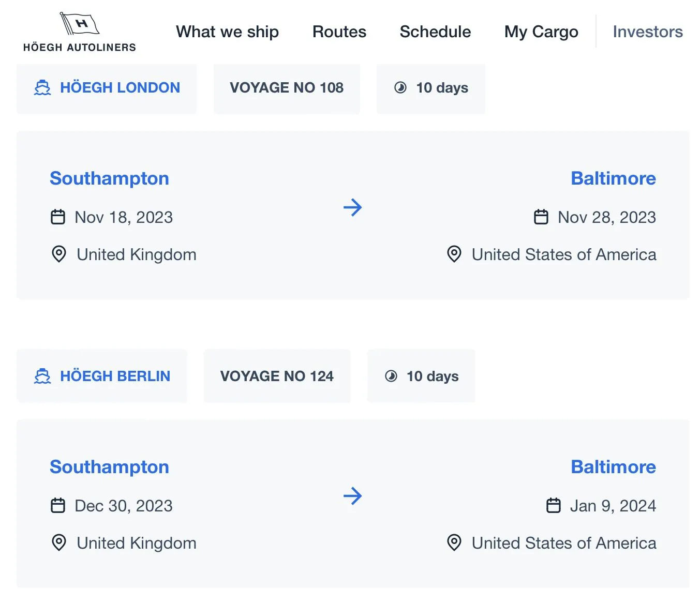
Task: Click the calendar icon beside Nov 18, 2023
Action: tap(58, 217)
